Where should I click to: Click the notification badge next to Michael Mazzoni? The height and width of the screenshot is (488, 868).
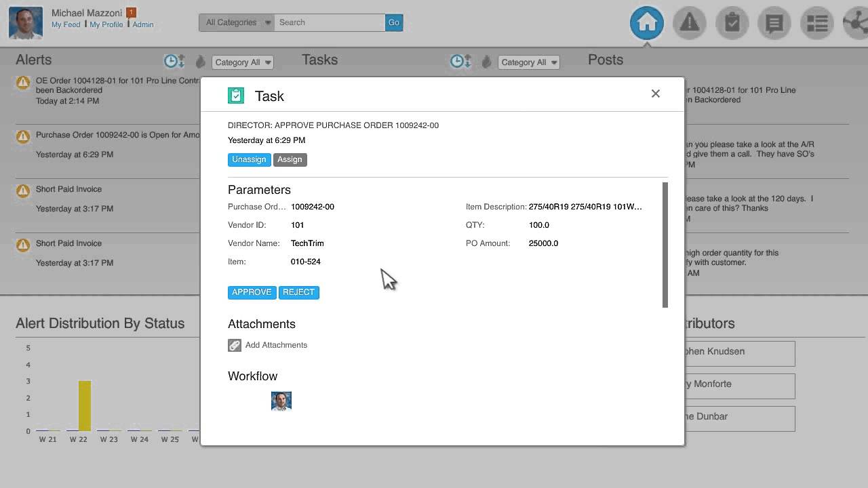tap(131, 12)
